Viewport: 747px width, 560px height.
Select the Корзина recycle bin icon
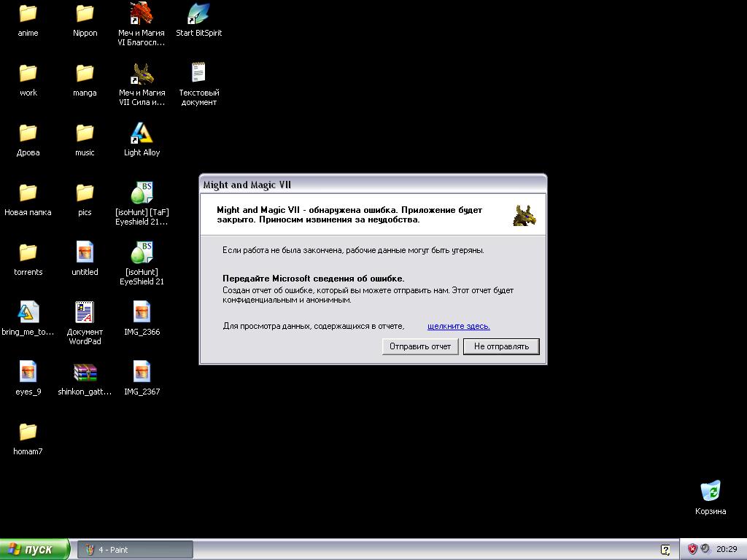[x=710, y=491]
